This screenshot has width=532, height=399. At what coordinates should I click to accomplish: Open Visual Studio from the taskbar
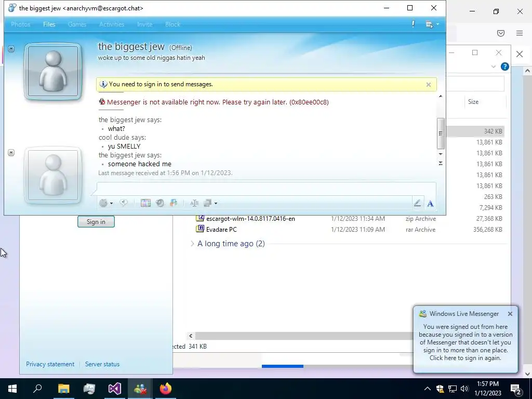[x=115, y=389]
